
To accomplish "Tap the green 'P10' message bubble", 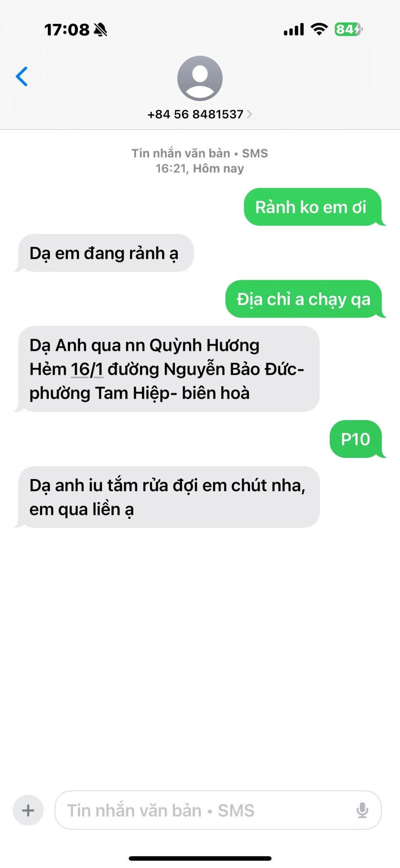I will (355, 439).
